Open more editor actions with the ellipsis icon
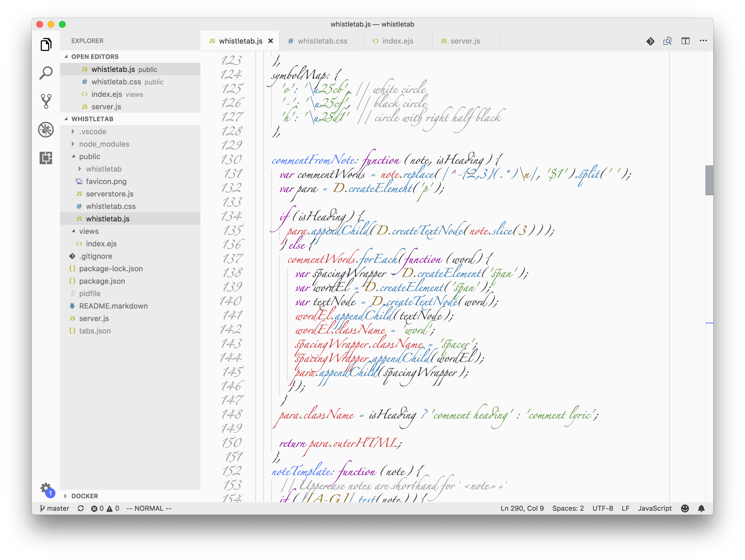Screen dimensions: 745x560 click(703, 41)
